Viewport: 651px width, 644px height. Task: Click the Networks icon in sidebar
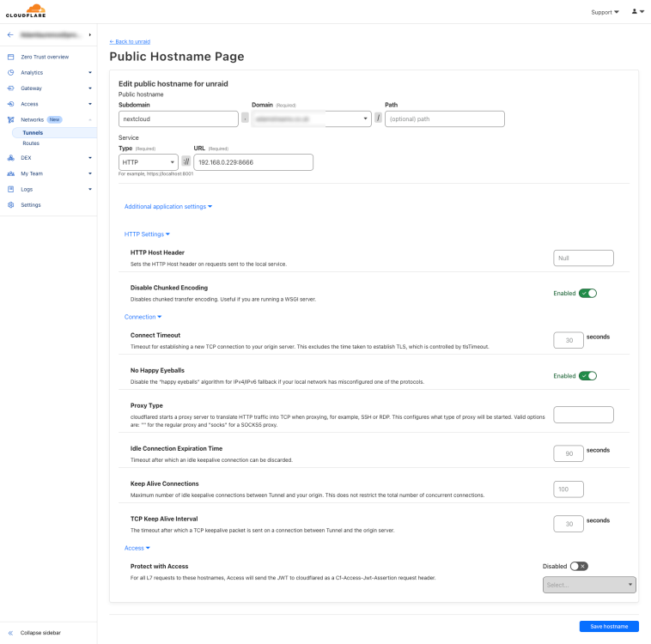[x=11, y=120]
